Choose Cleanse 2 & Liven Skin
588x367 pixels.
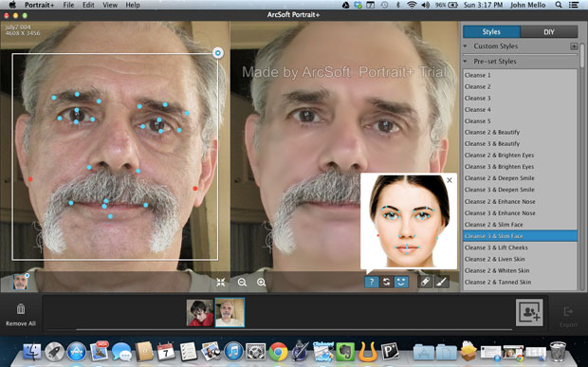click(x=520, y=259)
